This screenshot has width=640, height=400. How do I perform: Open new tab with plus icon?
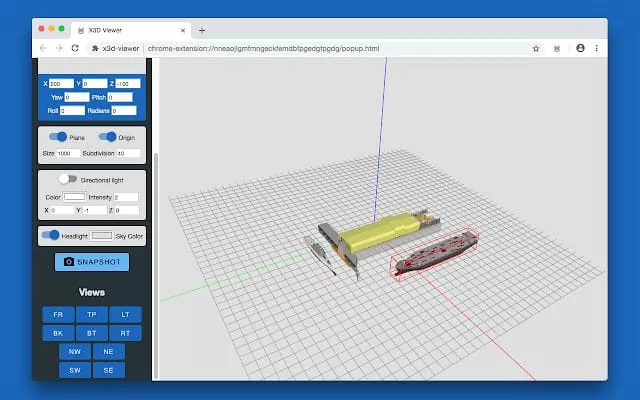click(x=202, y=30)
